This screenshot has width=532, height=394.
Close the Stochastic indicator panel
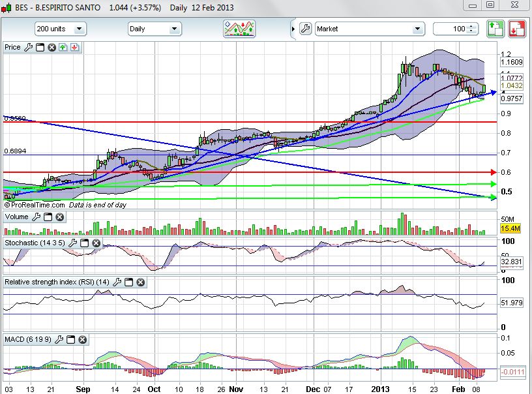(96, 243)
